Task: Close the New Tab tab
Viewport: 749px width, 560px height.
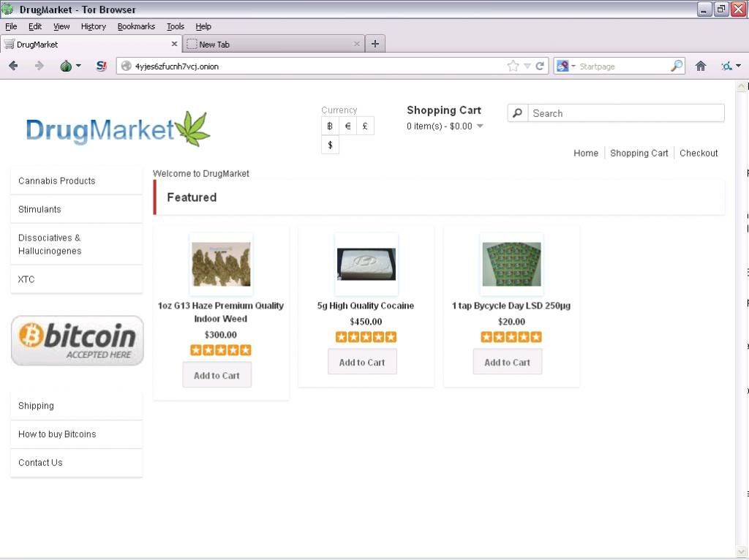Action: click(357, 44)
